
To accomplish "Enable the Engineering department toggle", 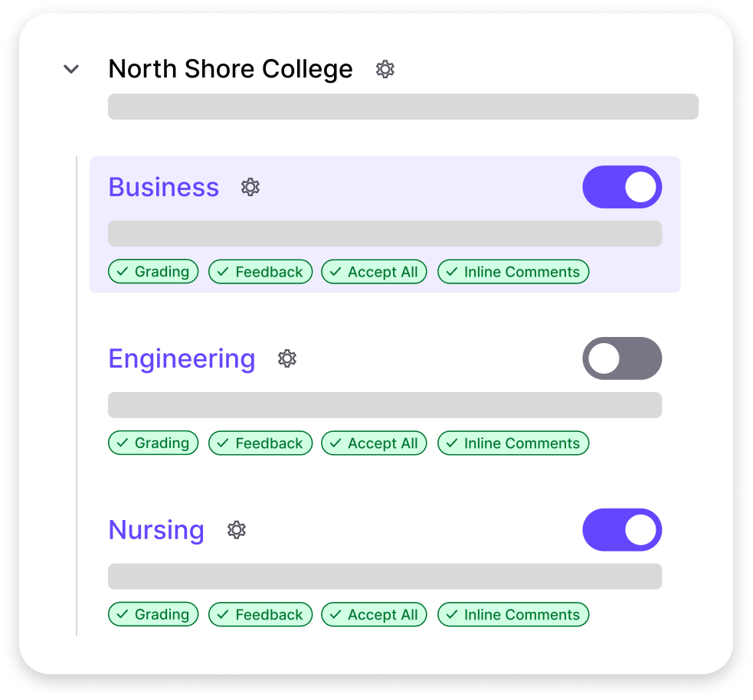I will (x=622, y=358).
